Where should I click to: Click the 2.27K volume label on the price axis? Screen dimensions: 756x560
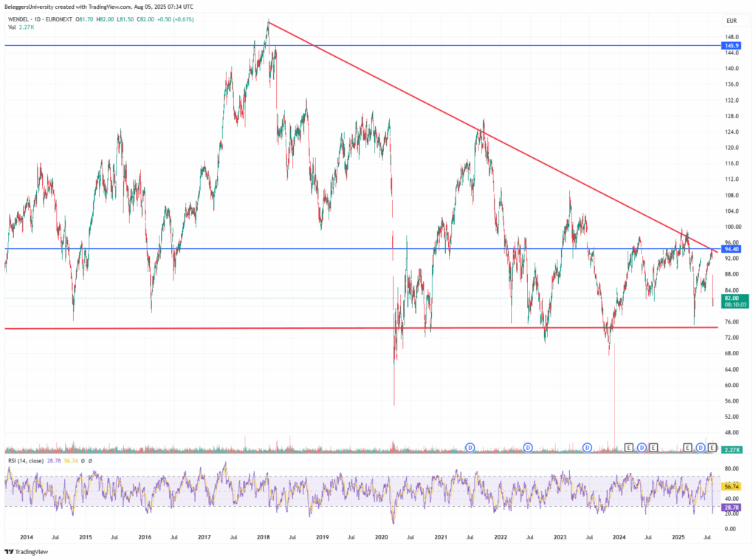tap(732, 449)
